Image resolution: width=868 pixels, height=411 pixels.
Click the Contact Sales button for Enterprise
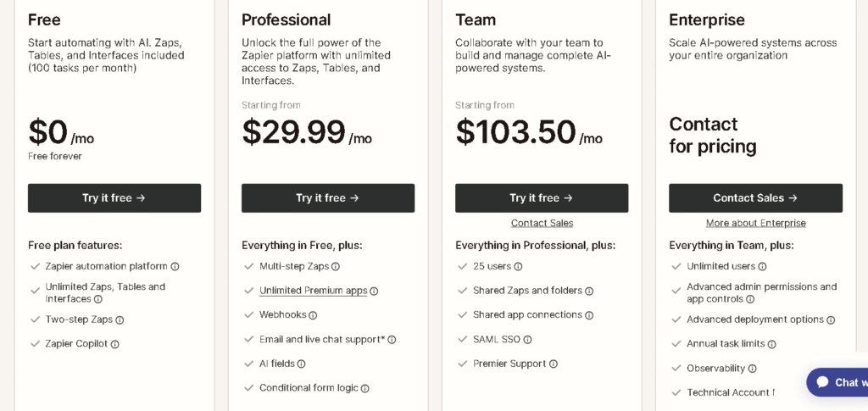755,198
